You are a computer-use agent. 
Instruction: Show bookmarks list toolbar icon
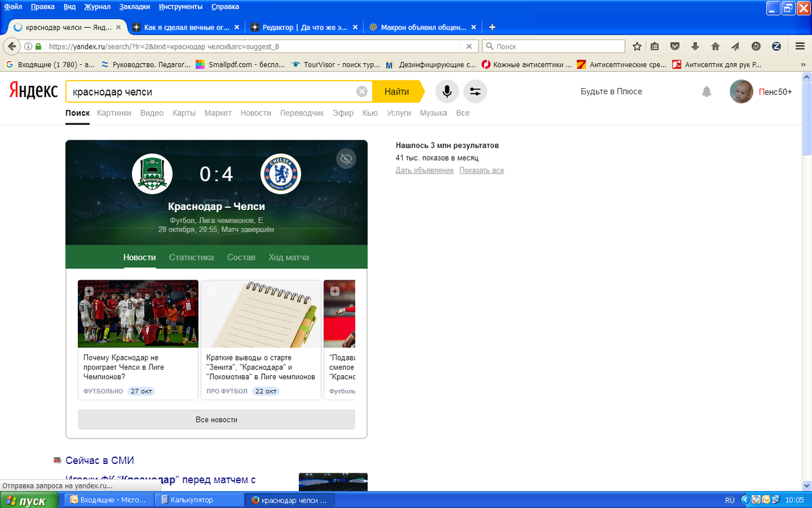tap(654, 47)
